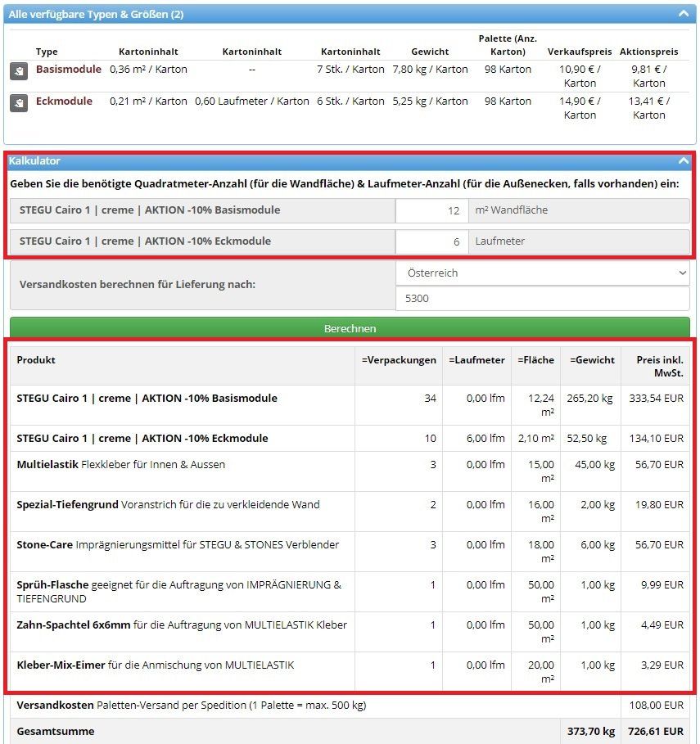
Task: Click the Berechnen button
Action: click(350, 328)
